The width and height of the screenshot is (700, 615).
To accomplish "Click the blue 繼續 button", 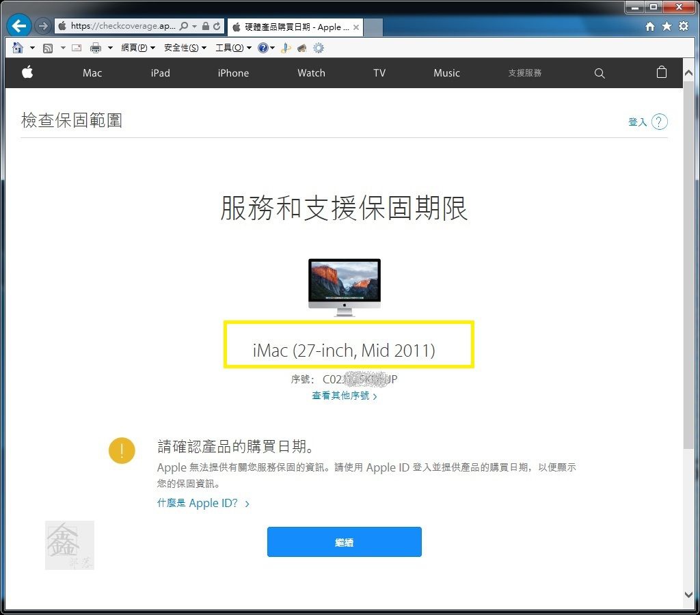I will click(345, 542).
